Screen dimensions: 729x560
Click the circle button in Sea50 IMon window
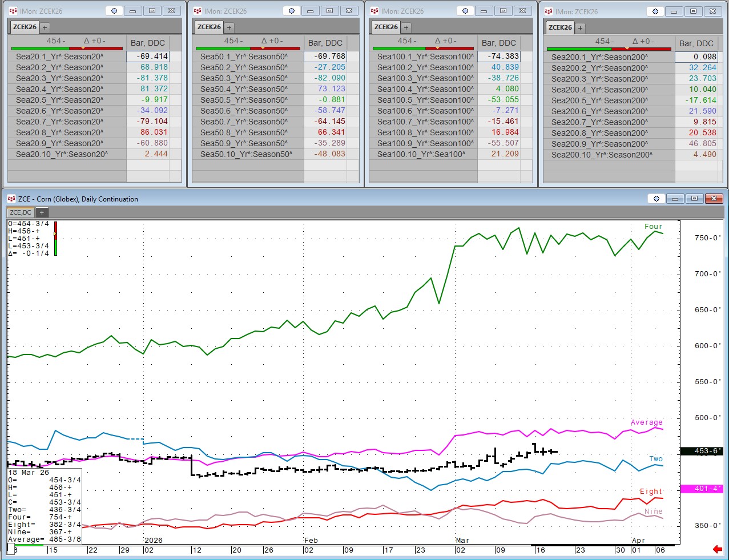[292, 11]
